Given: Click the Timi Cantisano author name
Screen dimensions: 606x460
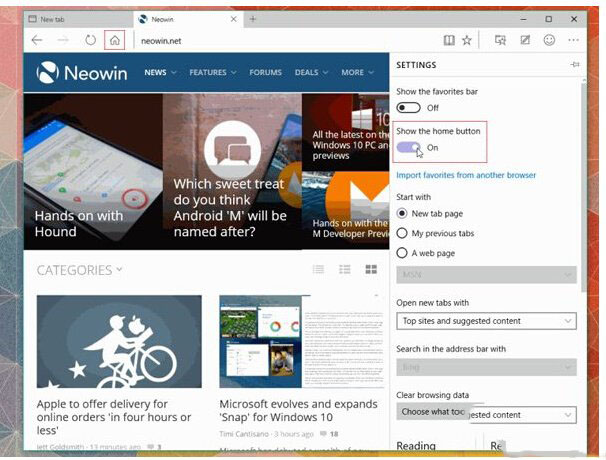Looking at the screenshot, I should point(244,434).
